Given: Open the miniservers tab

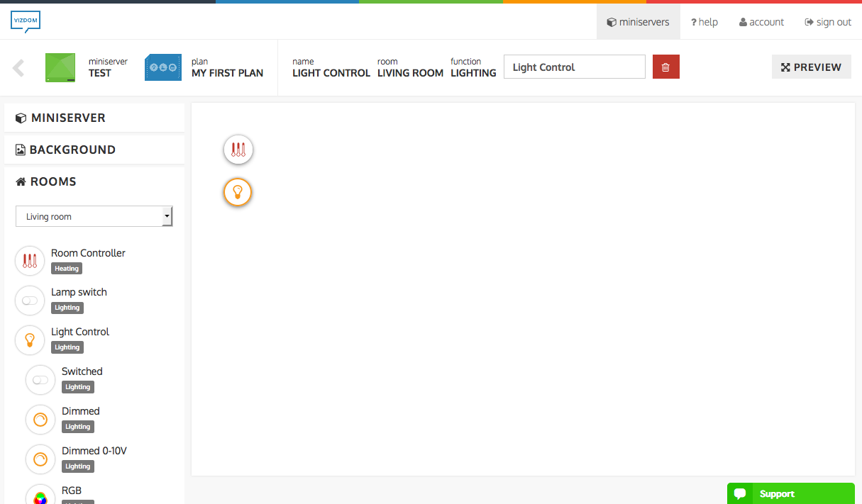Looking at the screenshot, I should point(638,22).
